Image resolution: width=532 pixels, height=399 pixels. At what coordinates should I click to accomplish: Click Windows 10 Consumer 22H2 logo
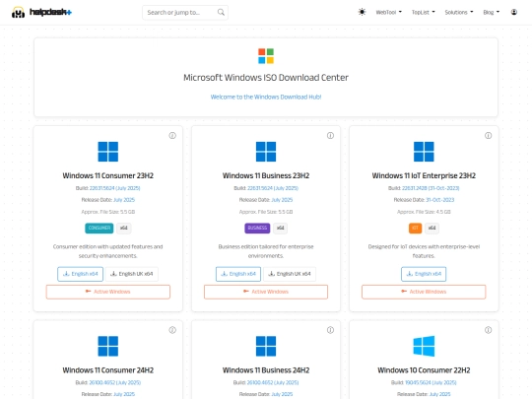tap(424, 346)
